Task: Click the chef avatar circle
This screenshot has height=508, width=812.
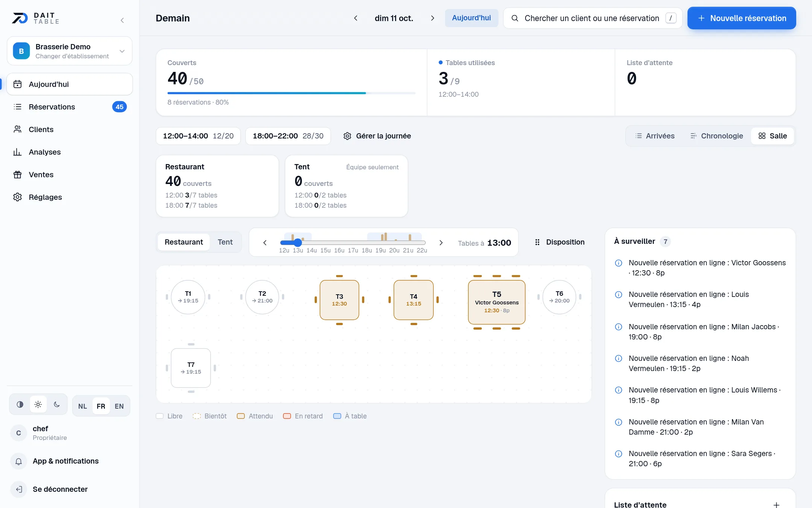Action: point(18,433)
